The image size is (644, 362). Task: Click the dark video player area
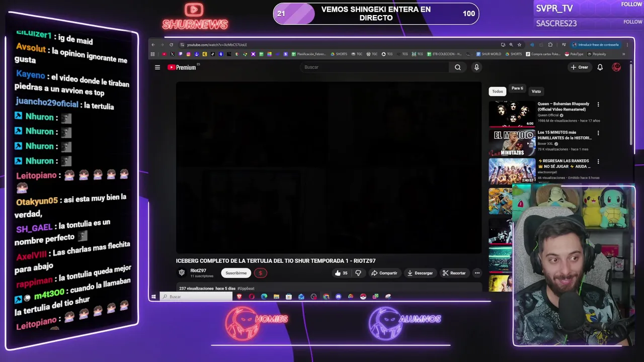[x=329, y=168]
